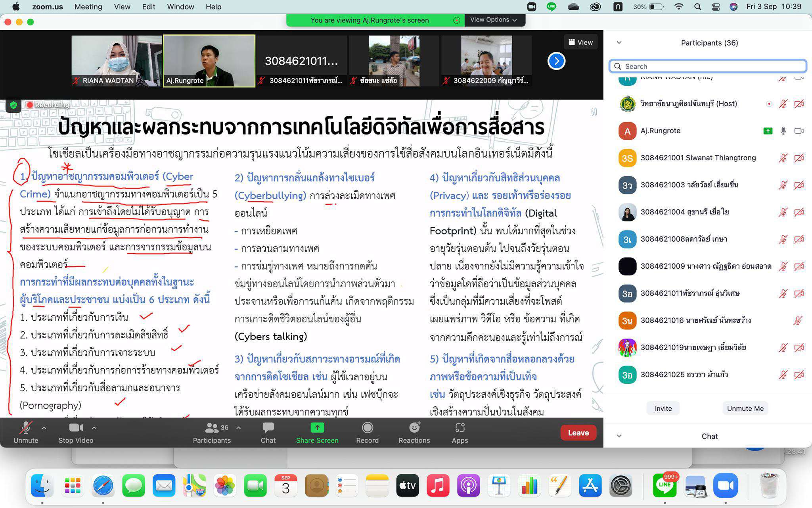Open the Chat bubble icon
812x508 pixels.
[x=268, y=428]
